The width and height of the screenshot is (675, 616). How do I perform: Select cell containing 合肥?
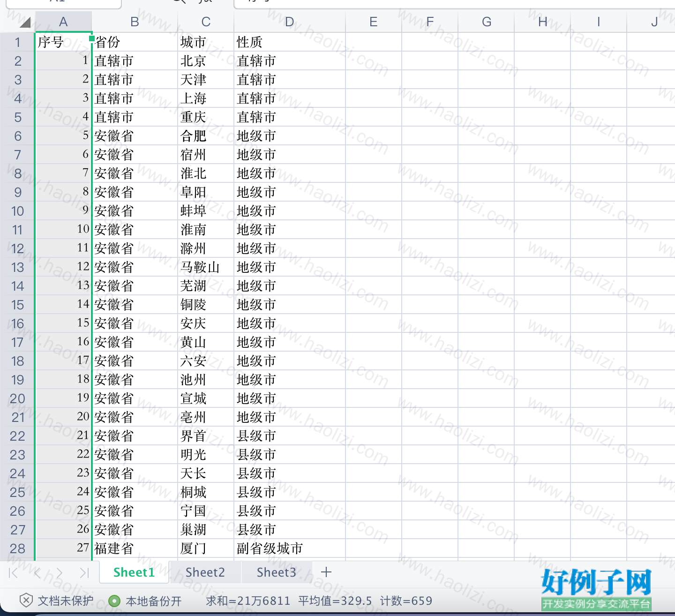point(206,136)
